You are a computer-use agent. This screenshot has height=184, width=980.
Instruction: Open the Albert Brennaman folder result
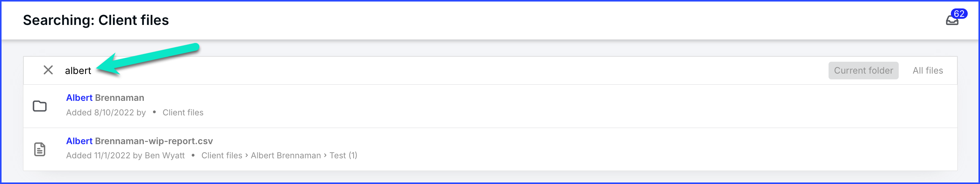(105, 98)
